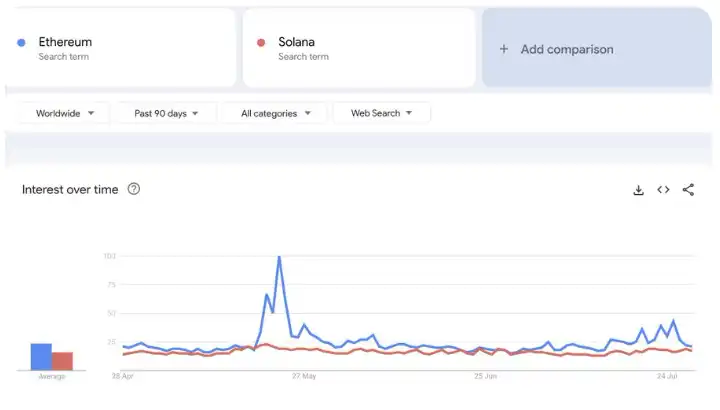Click the Ethereum peak at 100

pyautogui.click(x=279, y=258)
